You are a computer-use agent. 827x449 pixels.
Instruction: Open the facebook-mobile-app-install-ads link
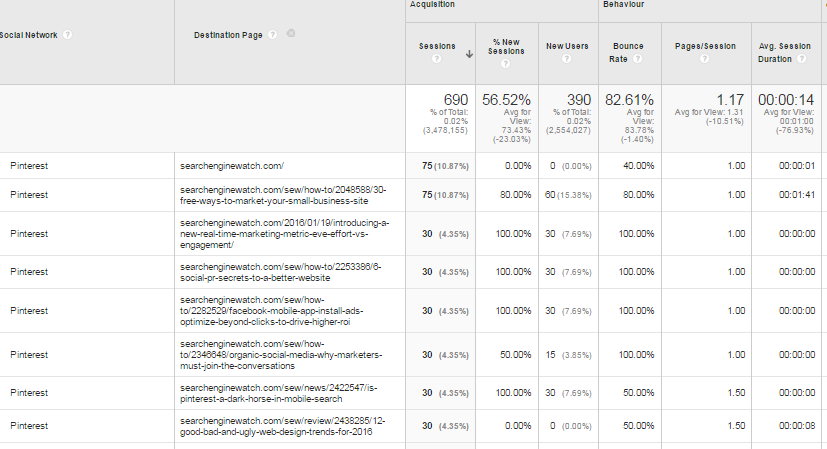(271, 311)
